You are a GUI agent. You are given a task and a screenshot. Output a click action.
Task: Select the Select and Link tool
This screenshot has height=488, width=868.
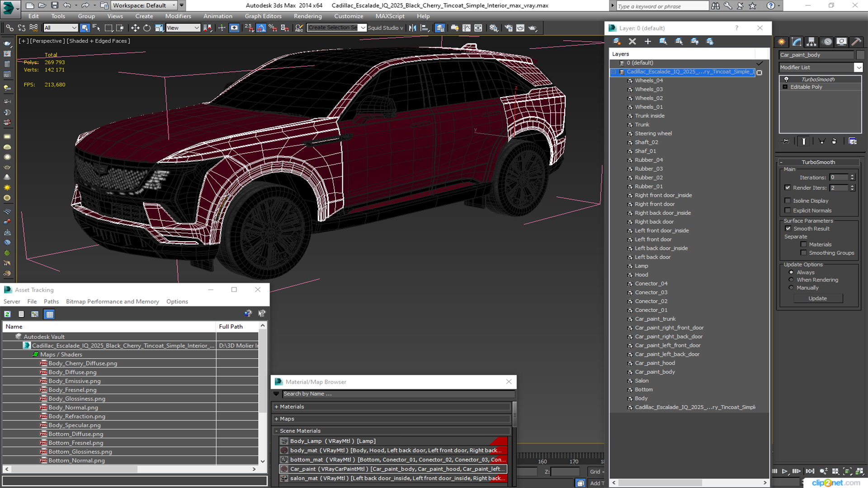pyautogui.click(x=9, y=28)
